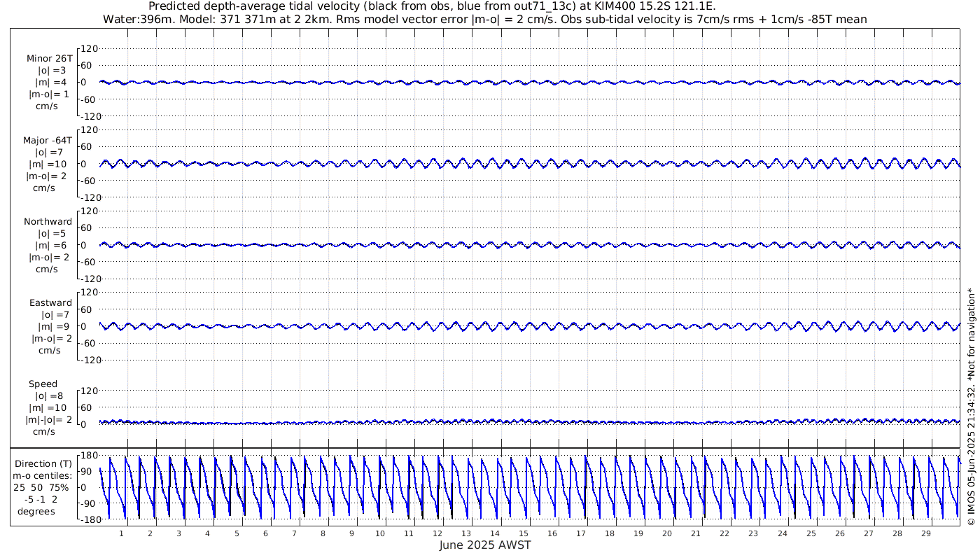Click the 'degrees' unit label

coord(36,512)
